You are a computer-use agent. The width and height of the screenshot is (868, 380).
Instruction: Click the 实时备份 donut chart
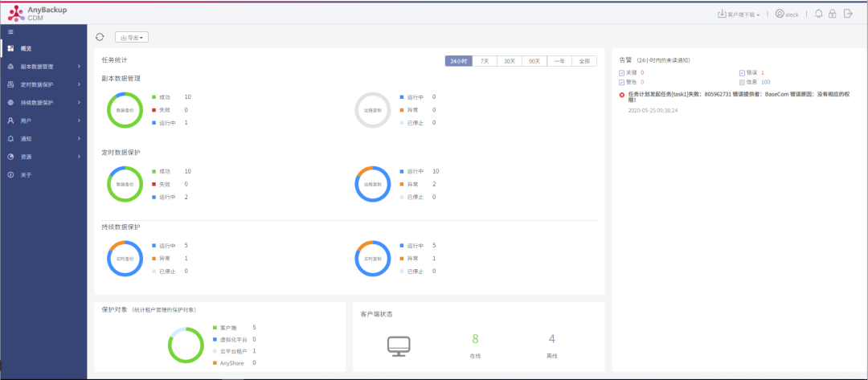[125, 259]
